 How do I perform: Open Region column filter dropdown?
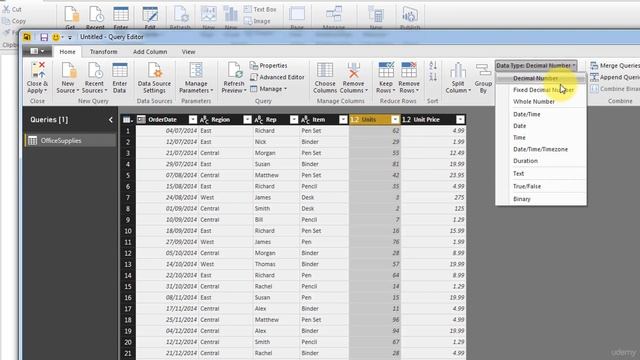click(x=247, y=119)
